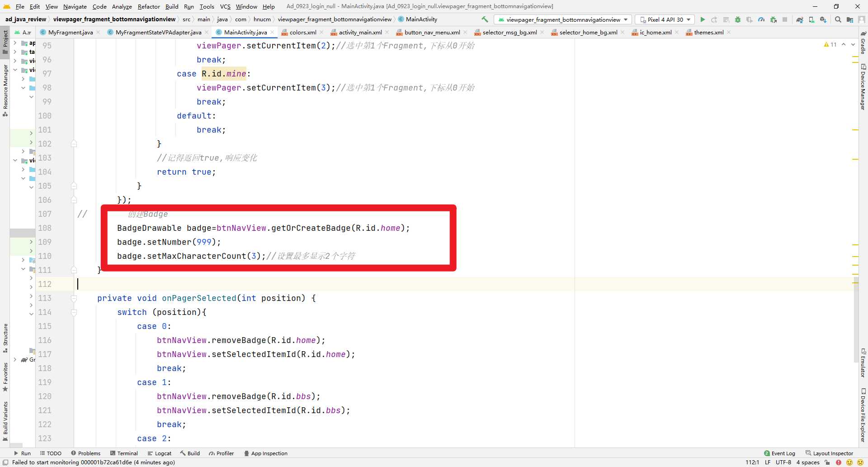Collapse fold marker at line 102

[x=74, y=144]
